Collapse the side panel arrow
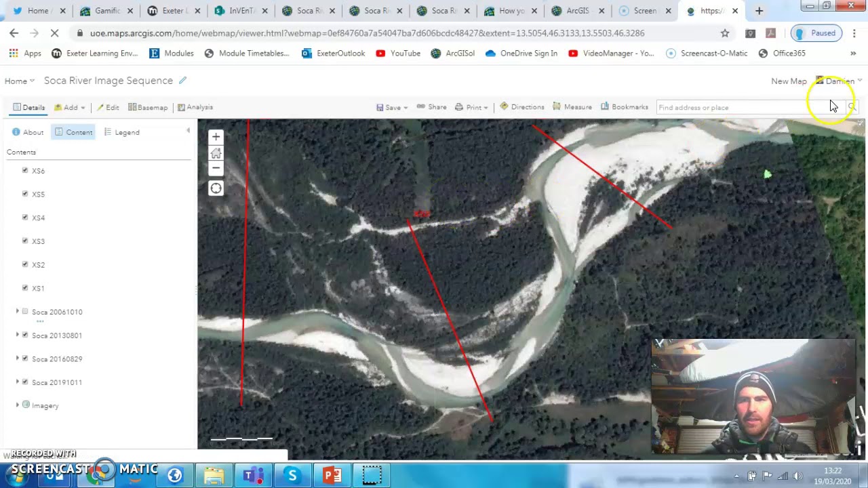868x488 pixels. click(x=188, y=131)
